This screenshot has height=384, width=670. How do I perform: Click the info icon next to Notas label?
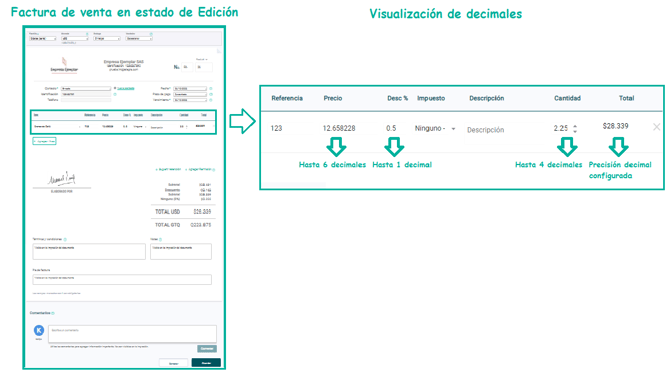coord(160,239)
